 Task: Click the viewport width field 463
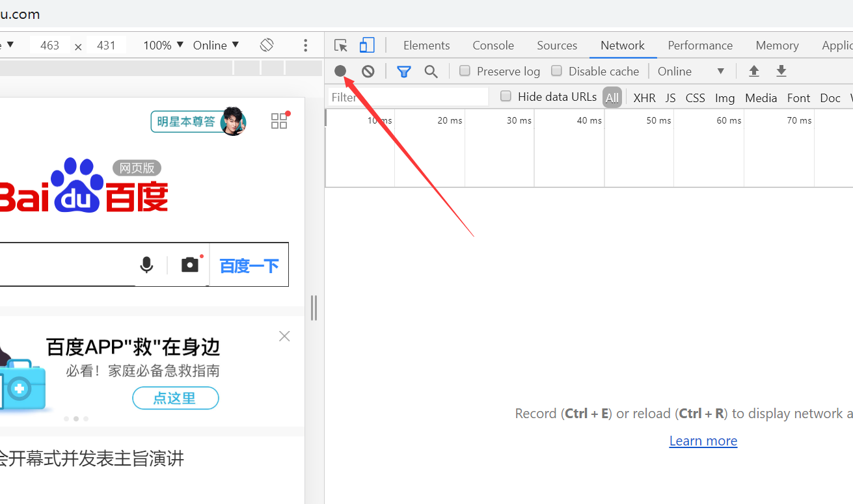coord(49,45)
